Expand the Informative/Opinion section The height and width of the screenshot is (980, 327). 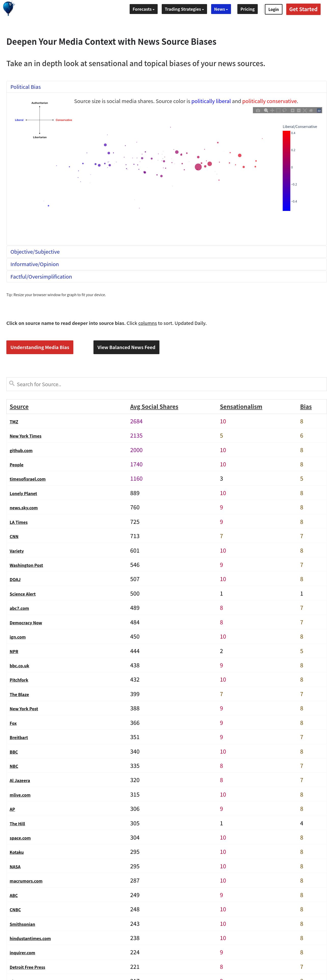tap(35, 264)
